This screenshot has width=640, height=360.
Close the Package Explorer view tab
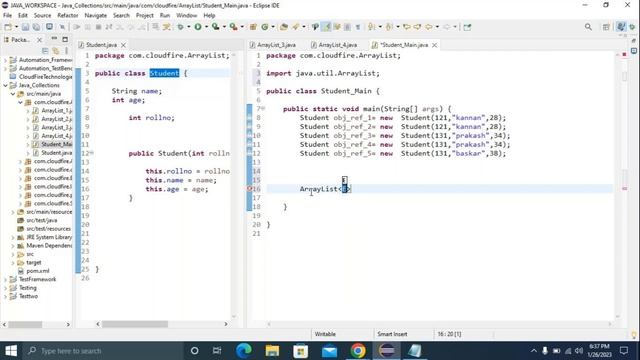point(39,40)
